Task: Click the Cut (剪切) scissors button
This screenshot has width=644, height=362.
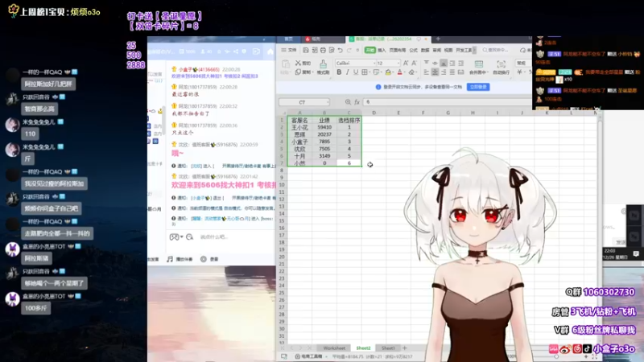Action: 303,64
